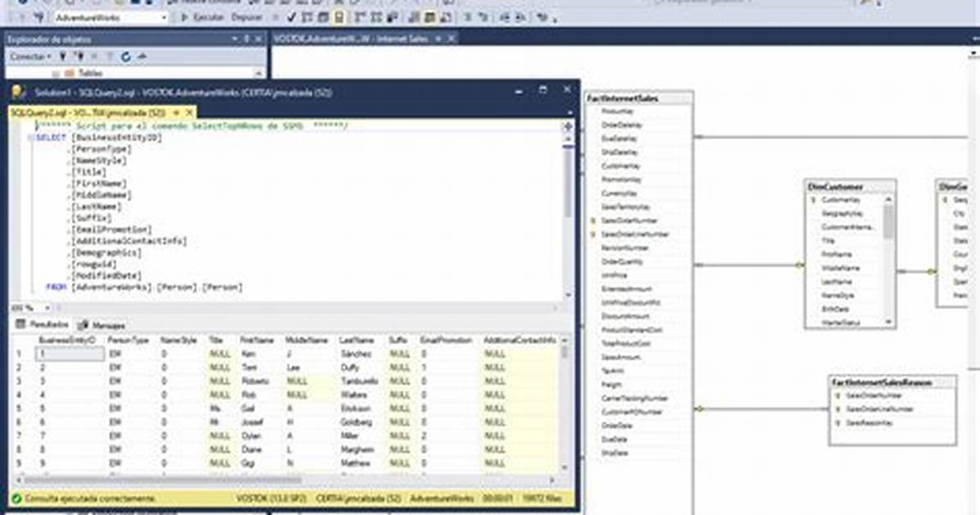Image resolution: width=980 pixels, height=515 pixels.
Task: Click the LastName cell Duffy
Action: [350, 367]
